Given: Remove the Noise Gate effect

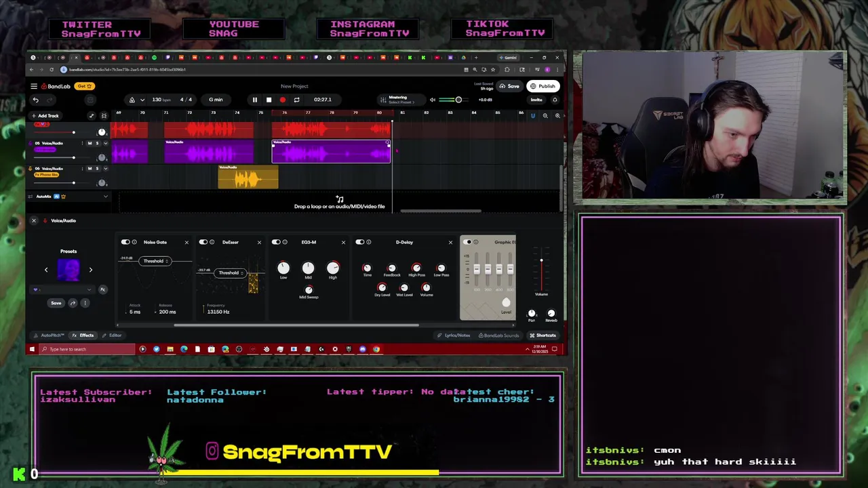Looking at the screenshot, I should [186, 242].
